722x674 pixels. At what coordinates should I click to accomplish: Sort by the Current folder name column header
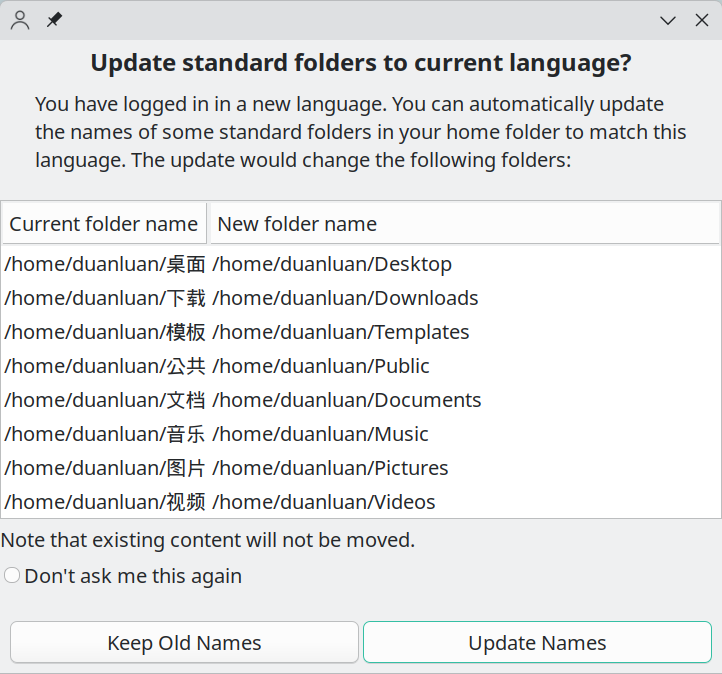105,224
